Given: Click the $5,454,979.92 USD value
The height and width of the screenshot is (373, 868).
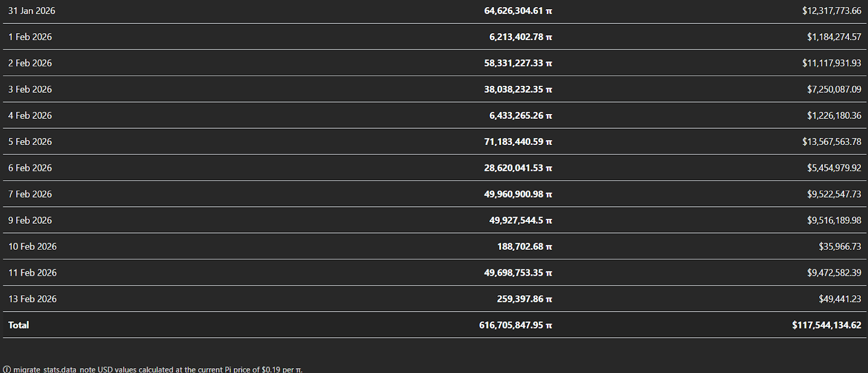Looking at the screenshot, I should click(834, 168).
